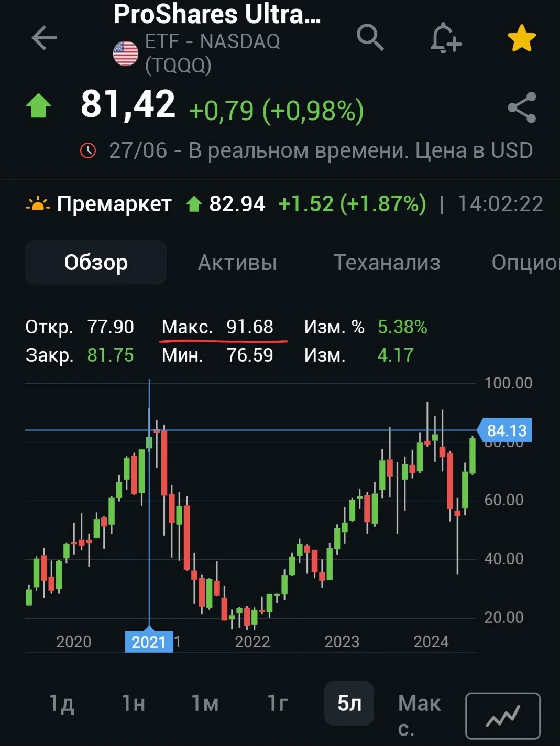Tap the 40.00 price axis label

pos(503,559)
